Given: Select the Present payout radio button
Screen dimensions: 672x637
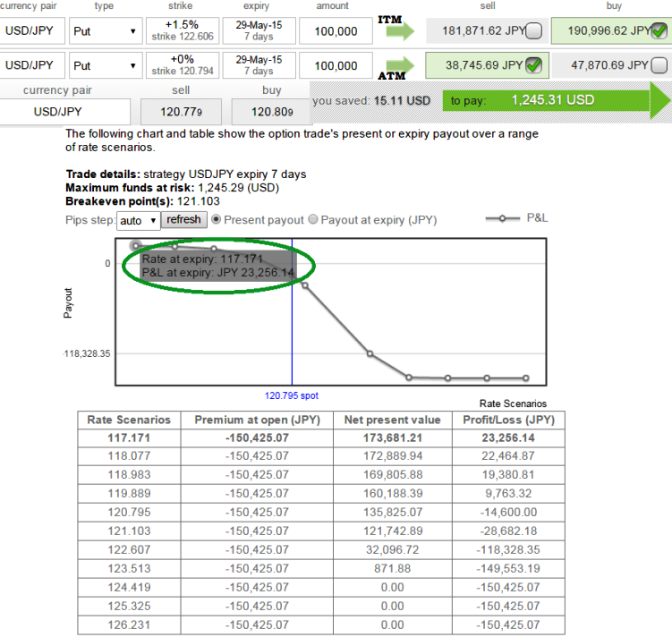Looking at the screenshot, I should 216,219.
